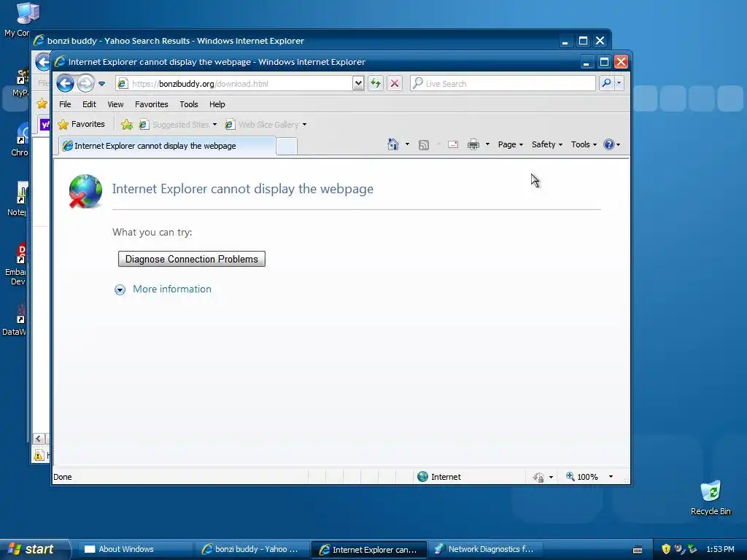Switch to bonzi buddy Yahoo taskbar item

[x=252, y=549]
